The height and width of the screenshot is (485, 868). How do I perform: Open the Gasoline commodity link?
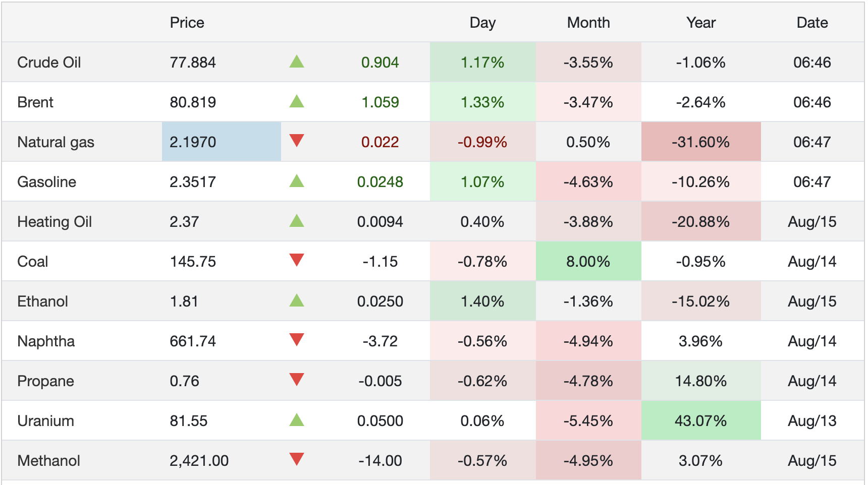[46, 182]
